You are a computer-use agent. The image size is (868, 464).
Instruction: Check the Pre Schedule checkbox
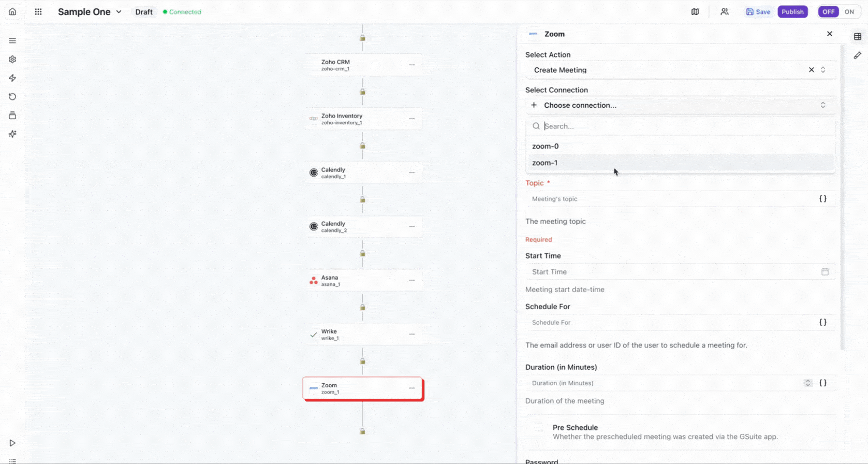539,427
